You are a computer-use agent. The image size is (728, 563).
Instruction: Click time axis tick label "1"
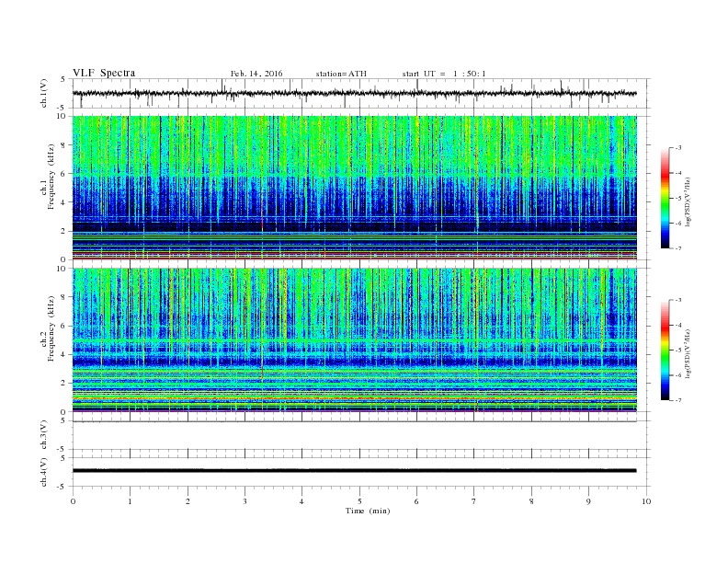pos(130,501)
